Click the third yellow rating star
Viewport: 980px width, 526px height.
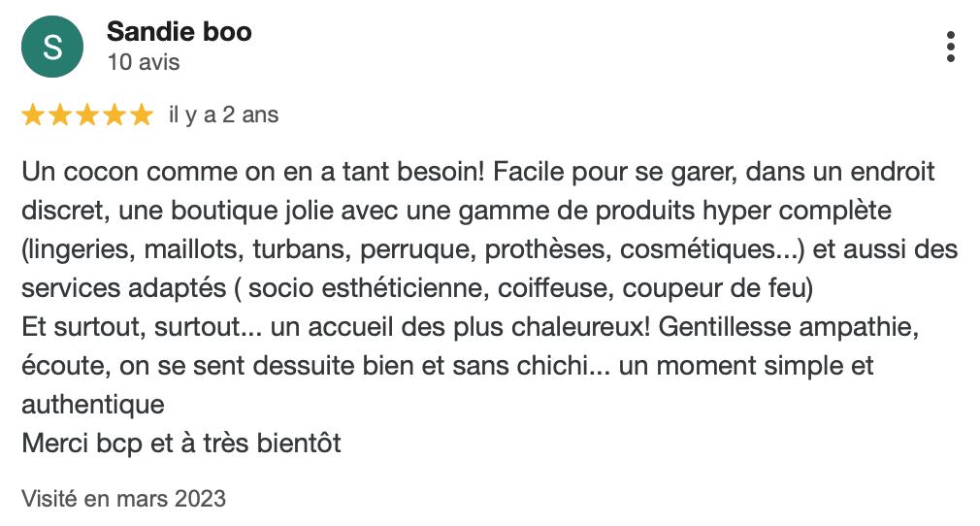click(x=87, y=115)
